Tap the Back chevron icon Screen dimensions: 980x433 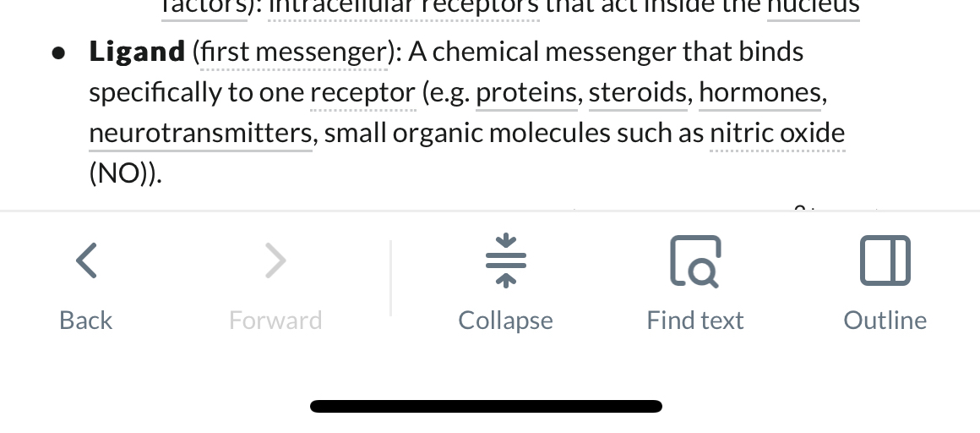pos(86,260)
